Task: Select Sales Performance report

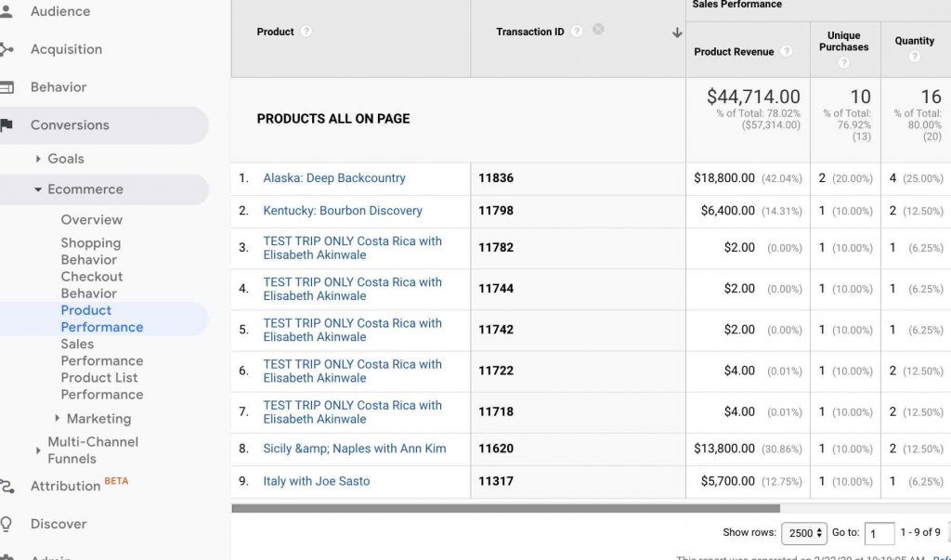Action: pyautogui.click(x=101, y=352)
